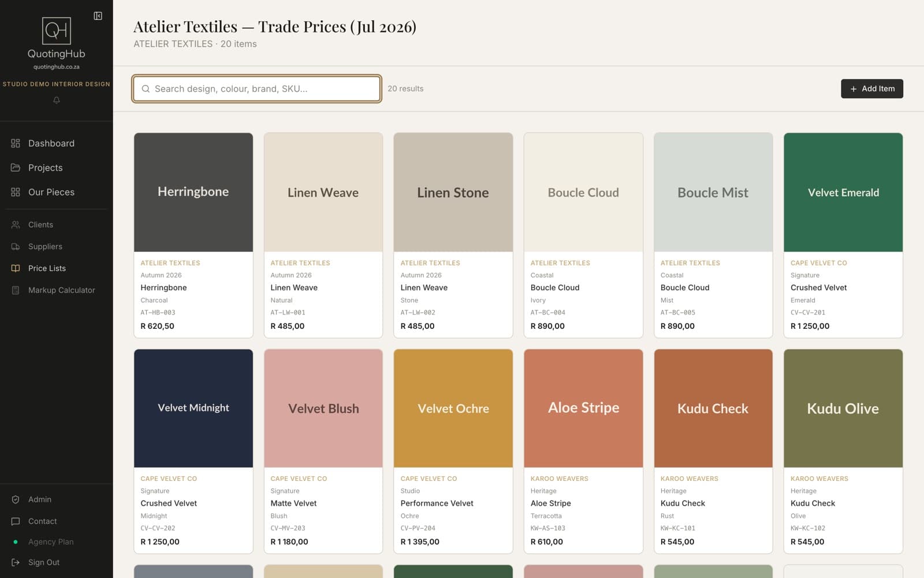Screen dimensions: 924x578
Task: Click price R 1 395,00
Action: click(x=420, y=542)
